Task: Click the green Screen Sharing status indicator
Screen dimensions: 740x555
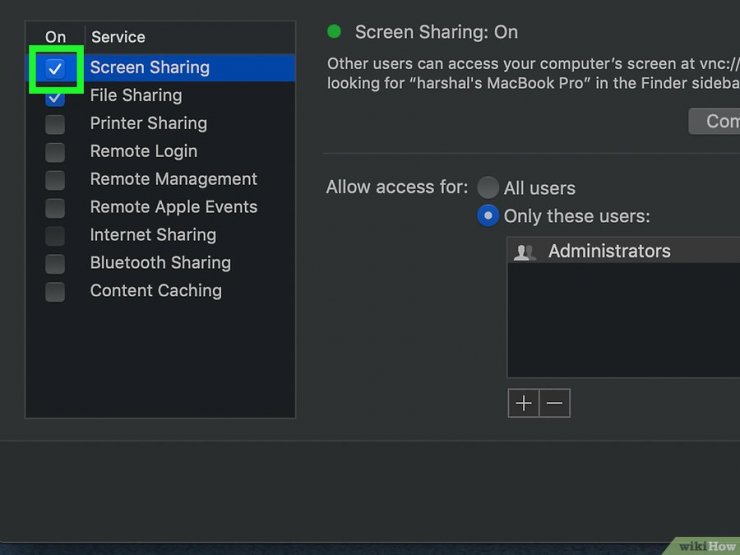Action: (334, 32)
